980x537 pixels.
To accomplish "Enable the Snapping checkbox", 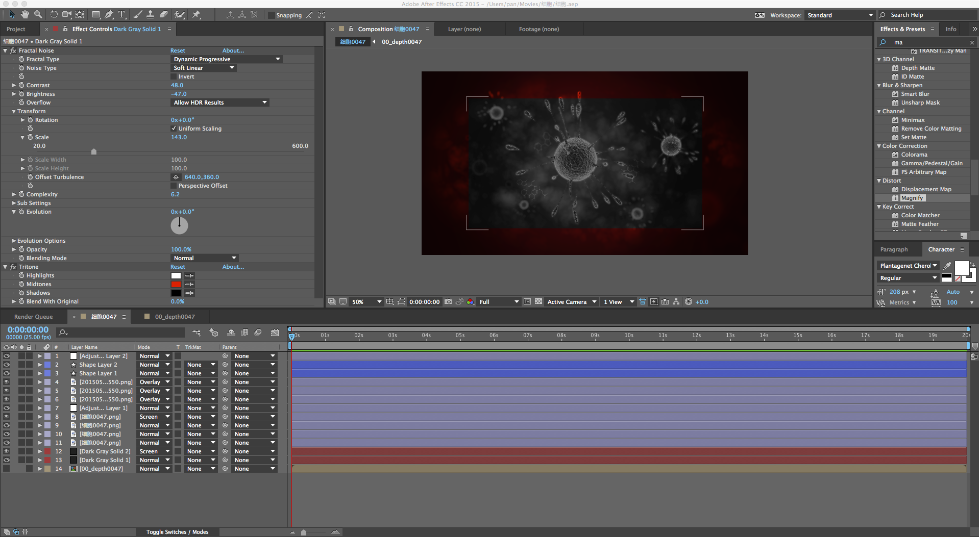I will [x=272, y=15].
